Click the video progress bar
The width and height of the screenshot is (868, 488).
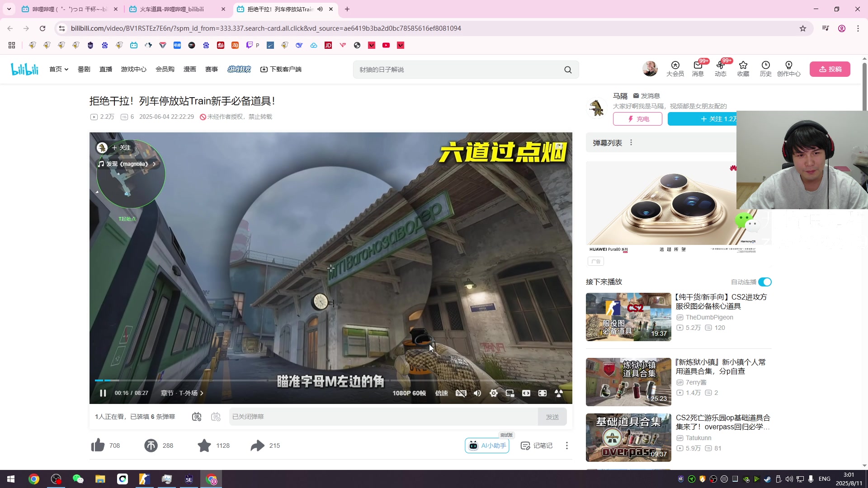(x=330, y=380)
